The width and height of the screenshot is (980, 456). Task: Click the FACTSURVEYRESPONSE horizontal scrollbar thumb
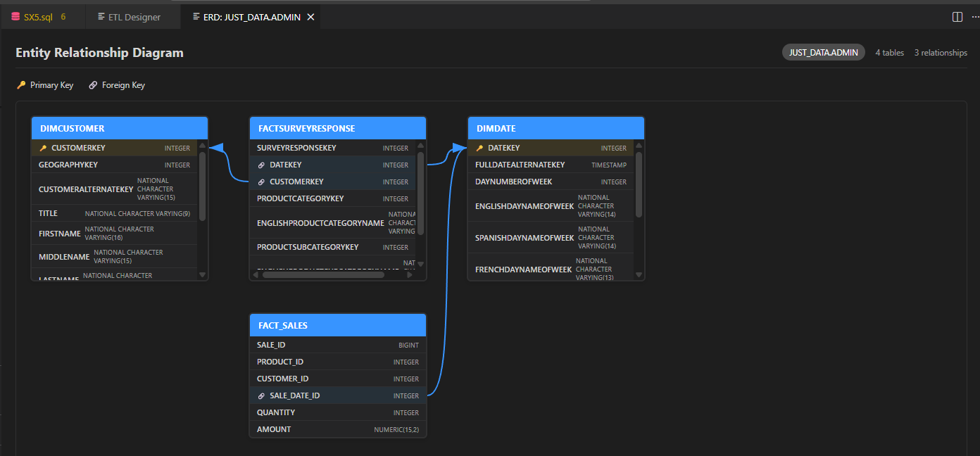(323, 275)
